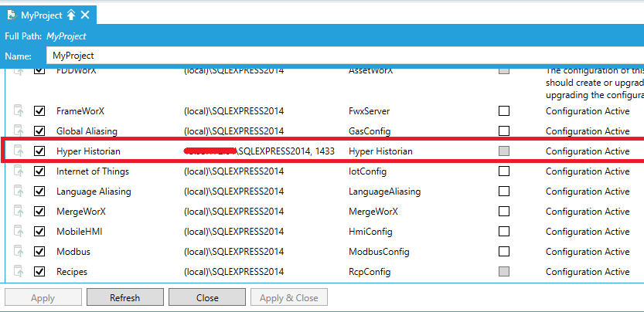The width and height of the screenshot is (644, 312).
Task: Click the Full Path MyProject value
Action: point(66,36)
